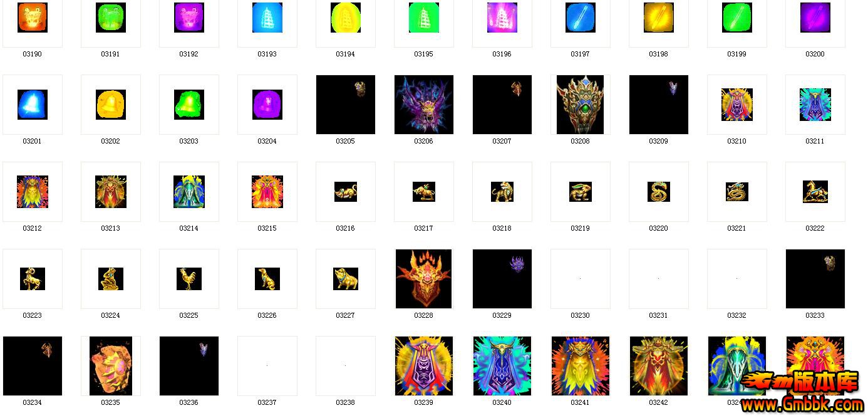This screenshot has width=868, height=418.
Task: Select the golden tiger icon 03218
Action: pyautogui.click(x=502, y=192)
